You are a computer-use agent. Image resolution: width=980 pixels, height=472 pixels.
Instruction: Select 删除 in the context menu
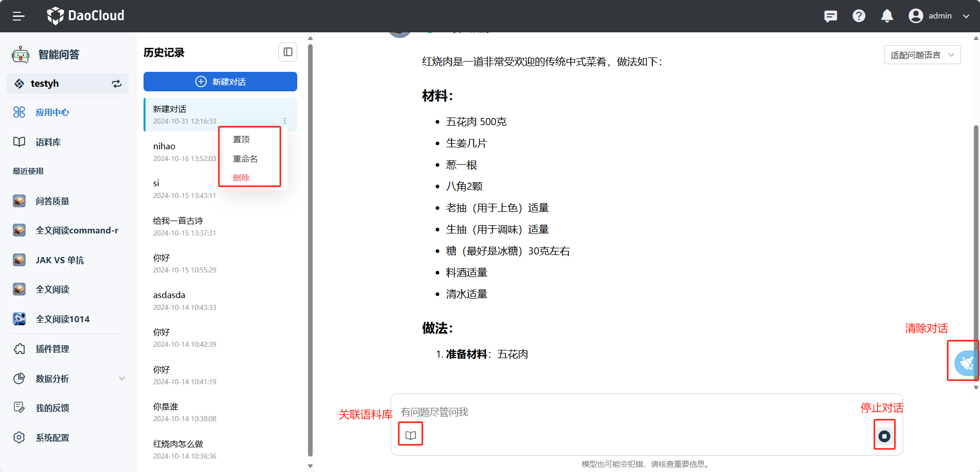tap(241, 178)
